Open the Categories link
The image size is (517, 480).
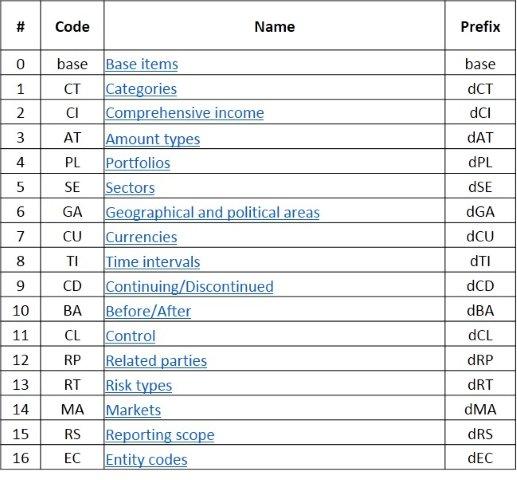pyautogui.click(x=141, y=89)
